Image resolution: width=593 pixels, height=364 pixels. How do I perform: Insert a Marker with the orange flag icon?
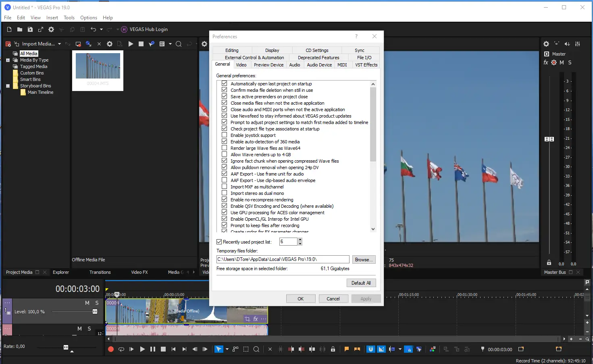coord(346,350)
